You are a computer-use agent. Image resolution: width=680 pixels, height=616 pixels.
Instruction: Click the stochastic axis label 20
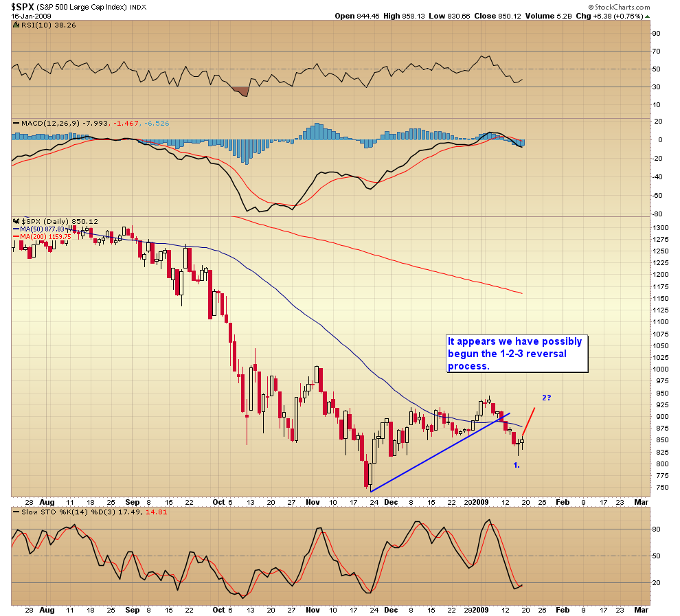[657, 582]
